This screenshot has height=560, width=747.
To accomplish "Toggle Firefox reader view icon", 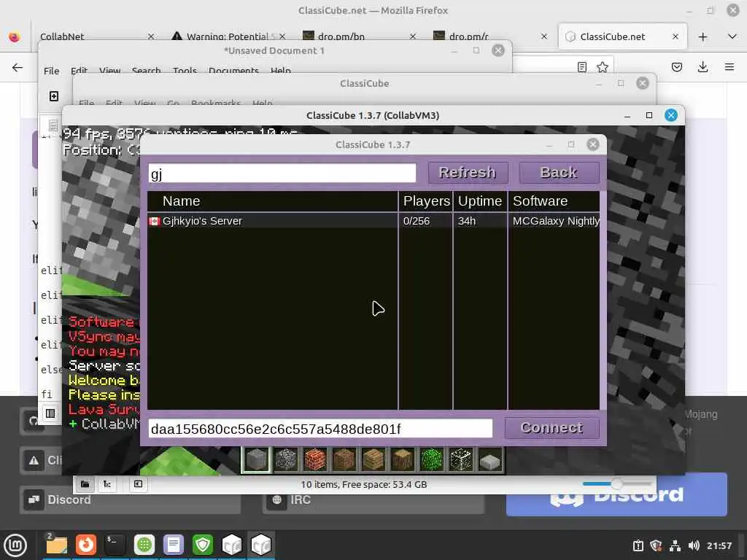I will click(581, 67).
